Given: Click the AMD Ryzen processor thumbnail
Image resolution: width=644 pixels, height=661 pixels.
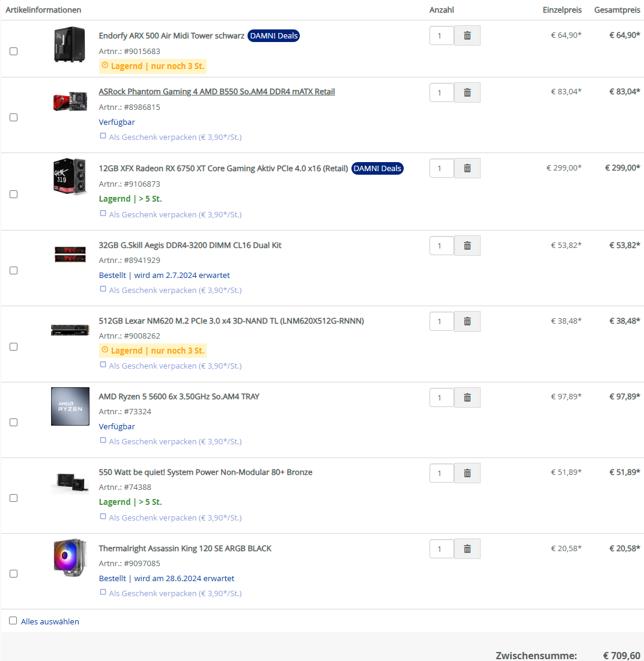Looking at the screenshot, I should point(70,406).
